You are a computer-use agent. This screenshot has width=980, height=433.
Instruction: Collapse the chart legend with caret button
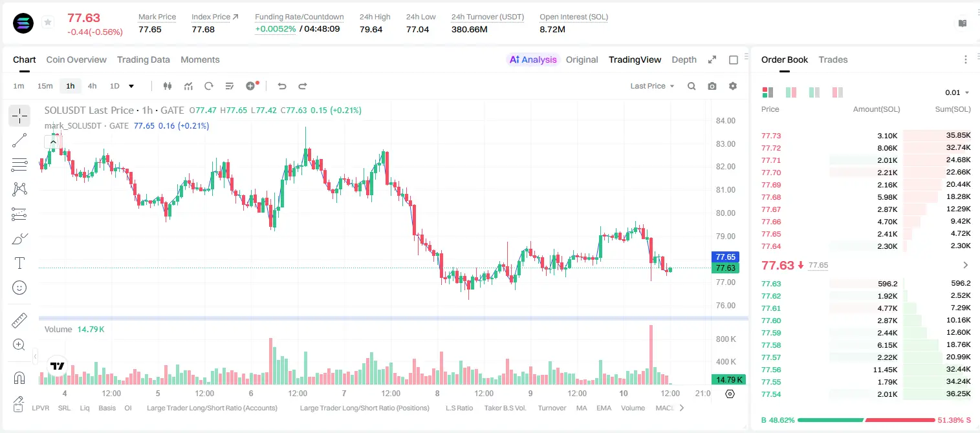52,142
